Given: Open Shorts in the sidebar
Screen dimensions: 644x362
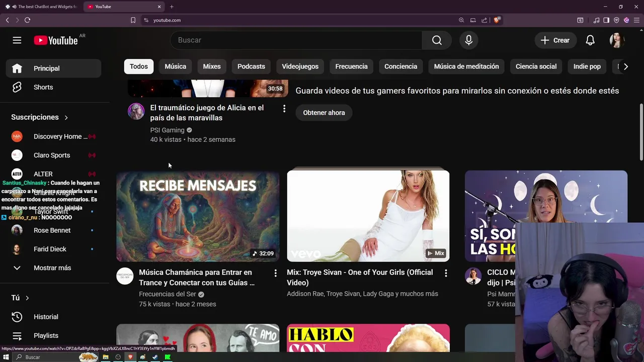Looking at the screenshot, I should [54, 87].
